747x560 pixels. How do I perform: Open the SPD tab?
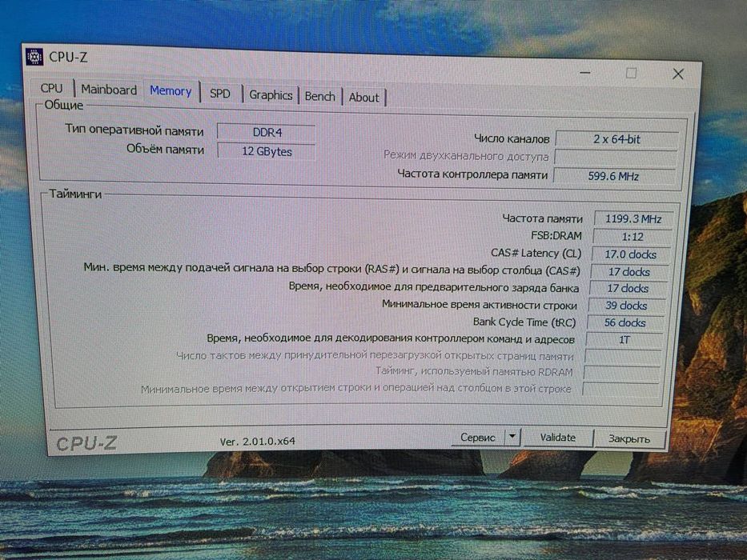tap(220, 94)
